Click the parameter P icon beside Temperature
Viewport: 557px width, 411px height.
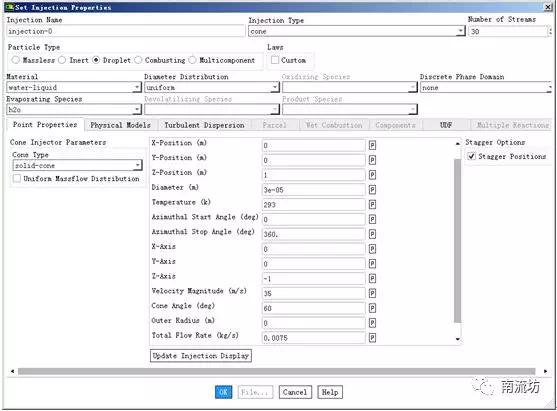pos(372,205)
